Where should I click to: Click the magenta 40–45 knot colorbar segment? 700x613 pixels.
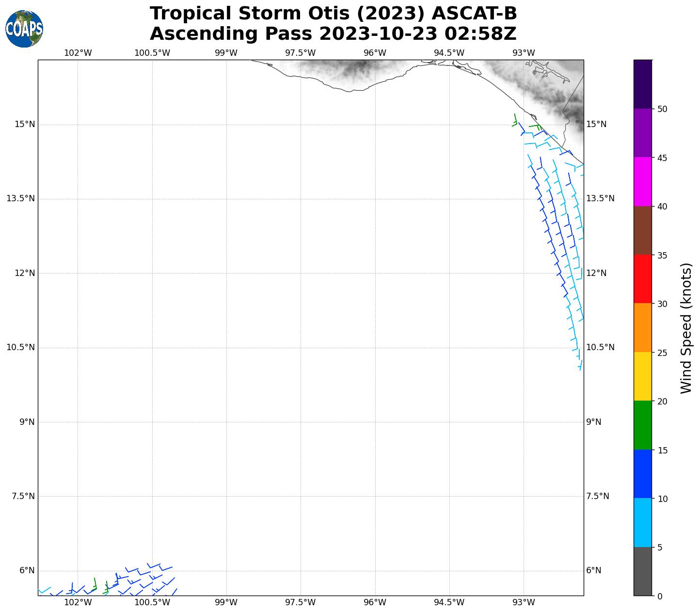pos(643,181)
